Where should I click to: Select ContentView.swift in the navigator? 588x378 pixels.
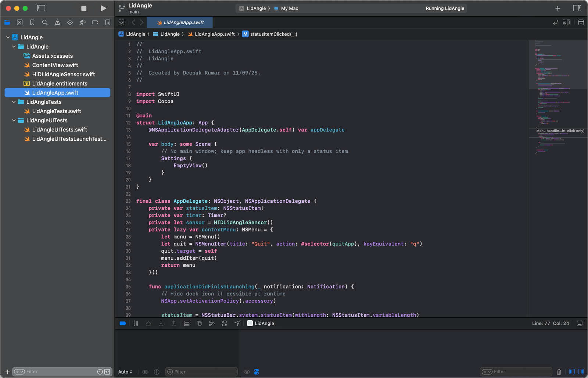coord(55,65)
